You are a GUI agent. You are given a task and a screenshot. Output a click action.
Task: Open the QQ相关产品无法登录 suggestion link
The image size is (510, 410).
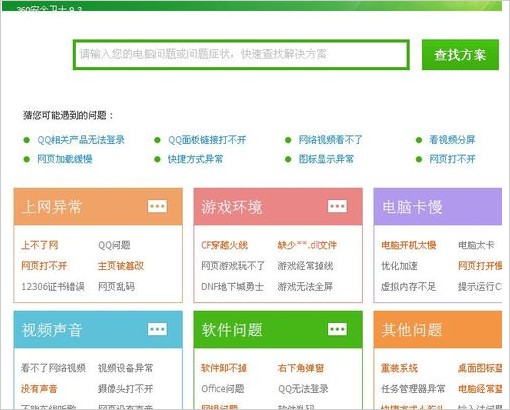(81, 140)
